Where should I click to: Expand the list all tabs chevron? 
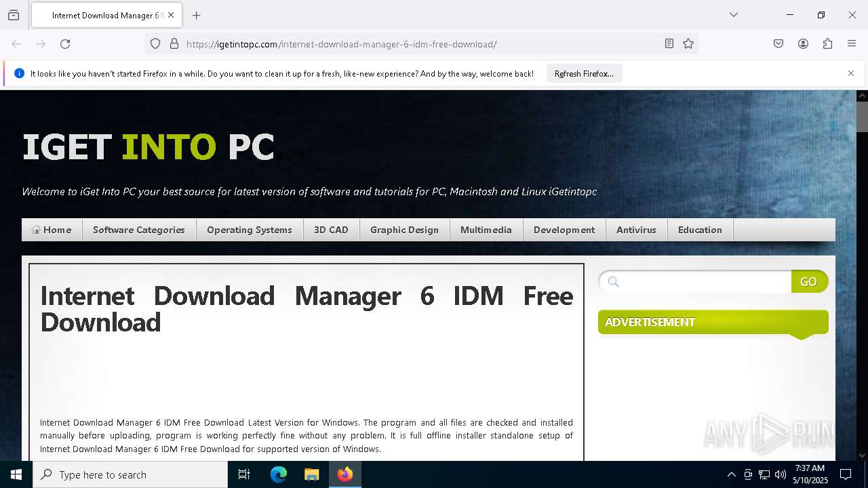[734, 15]
